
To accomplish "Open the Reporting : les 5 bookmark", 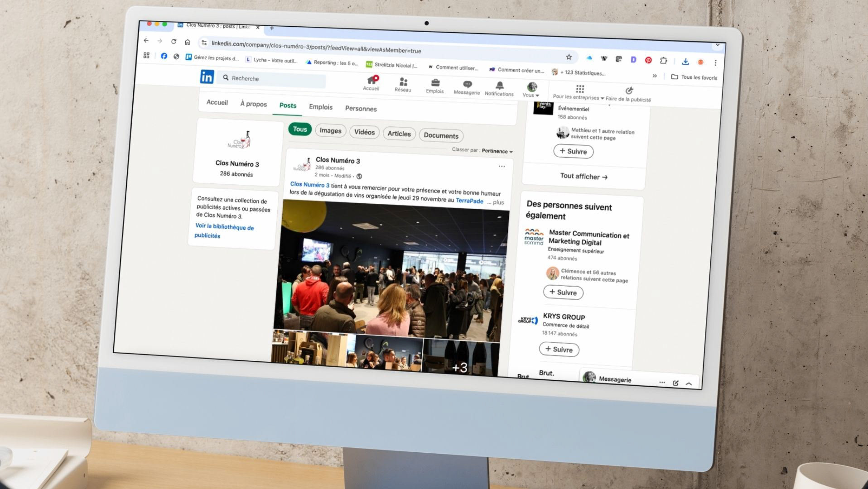I will coord(332,62).
